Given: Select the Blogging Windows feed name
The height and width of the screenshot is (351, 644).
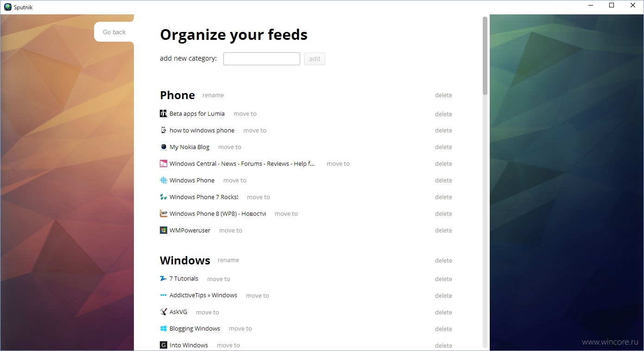Looking at the screenshot, I should point(195,328).
